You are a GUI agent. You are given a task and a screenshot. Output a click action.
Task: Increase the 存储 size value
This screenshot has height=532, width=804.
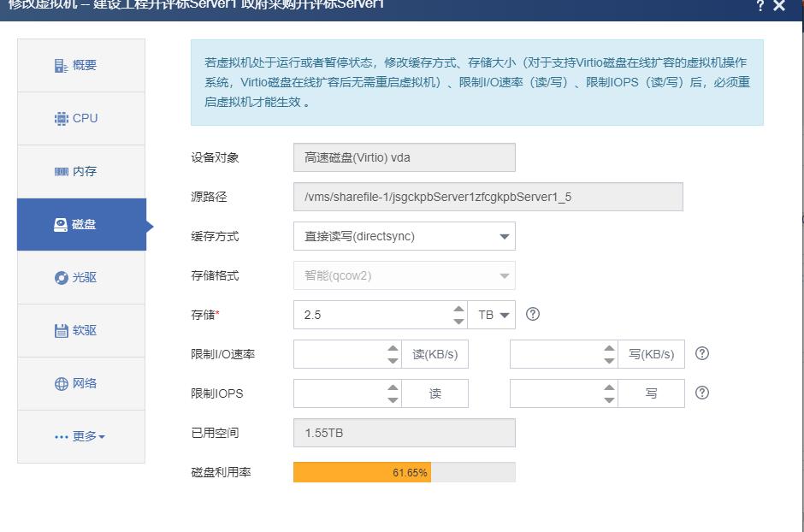(x=459, y=309)
